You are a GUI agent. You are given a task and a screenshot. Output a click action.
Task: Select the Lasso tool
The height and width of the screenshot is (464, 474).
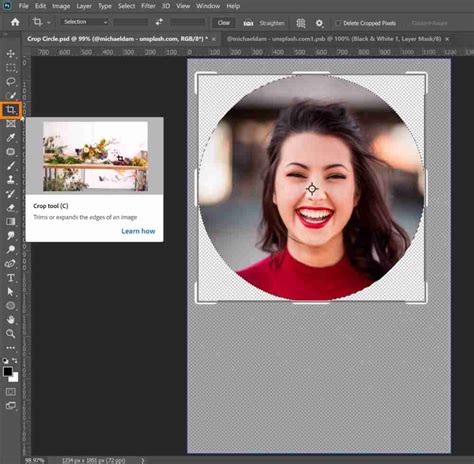pyautogui.click(x=11, y=82)
